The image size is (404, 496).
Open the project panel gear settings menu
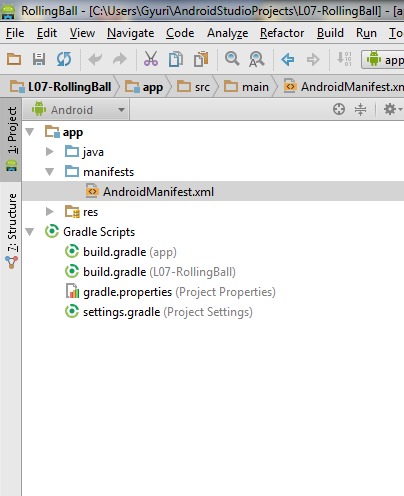click(392, 109)
